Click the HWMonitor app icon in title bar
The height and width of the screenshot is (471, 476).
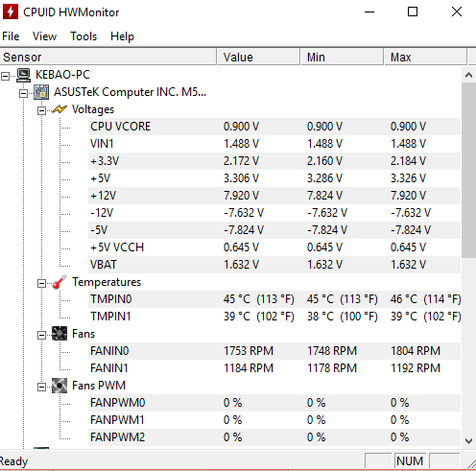coord(11,12)
